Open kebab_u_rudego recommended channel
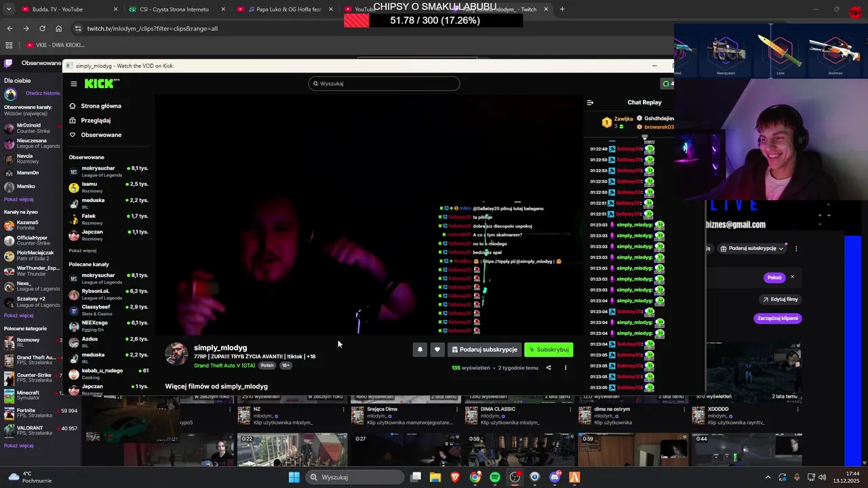Image resolution: width=868 pixels, height=488 pixels. tap(108, 373)
